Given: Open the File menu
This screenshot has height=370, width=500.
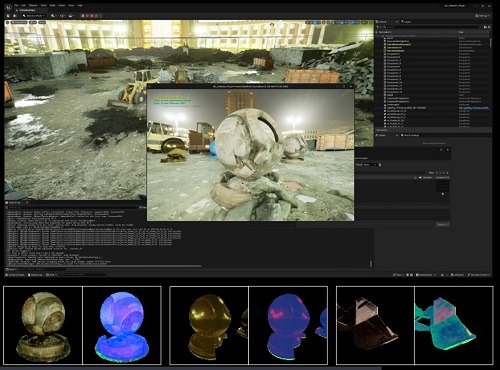Looking at the screenshot, I should pyautogui.click(x=16, y=5).
